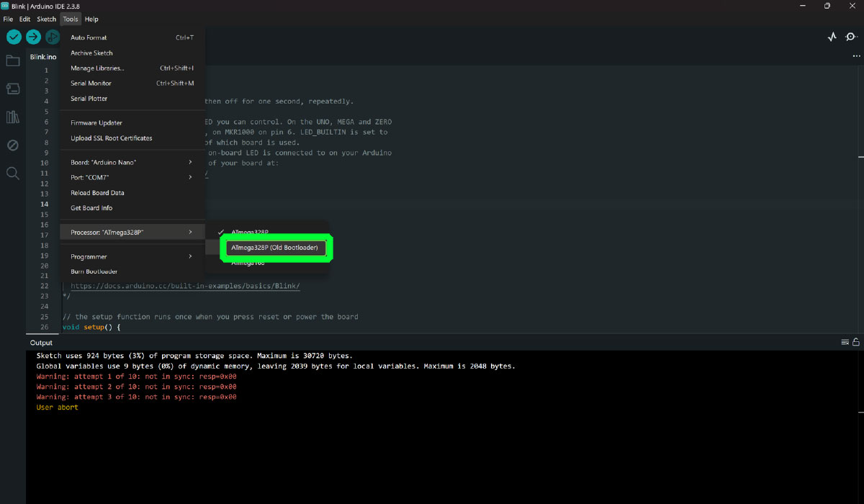864x504 pixels.
Task: Click "attempt 1 of 10" warning line
Action: [x=136, y=376]
